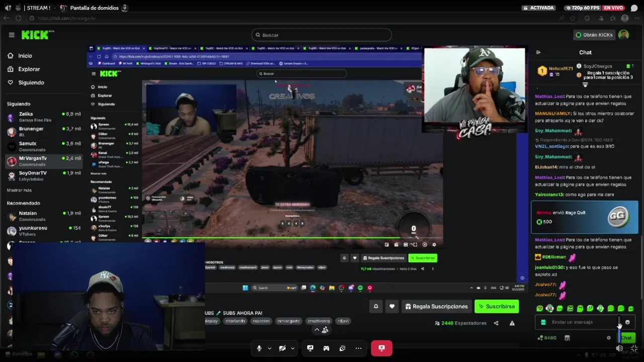Toggle the camera on
The height and width of the screenshot is (362, 644).
(x=282, y=348)
